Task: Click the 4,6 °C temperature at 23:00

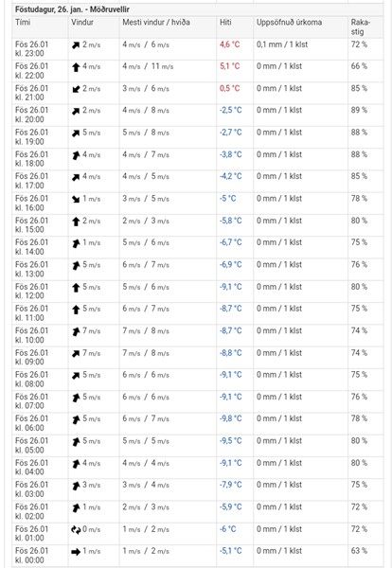Action: tap(229, 44)
